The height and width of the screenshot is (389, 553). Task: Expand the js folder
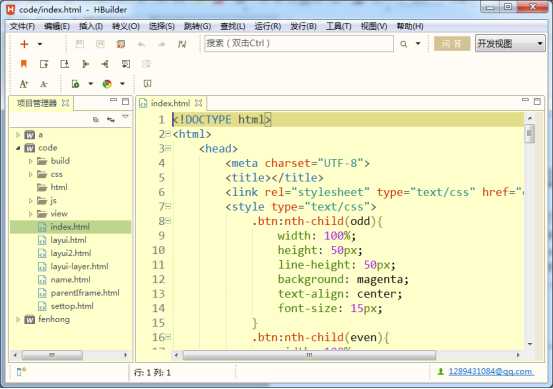(31, 201)
